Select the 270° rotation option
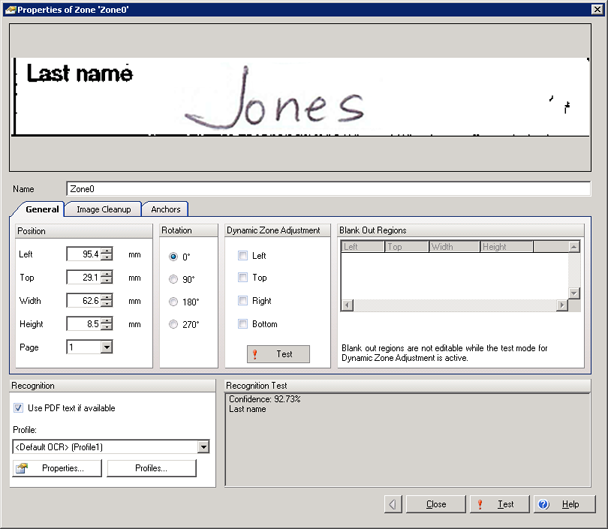Viewport: 608px width, 529px height. point(174,324)
